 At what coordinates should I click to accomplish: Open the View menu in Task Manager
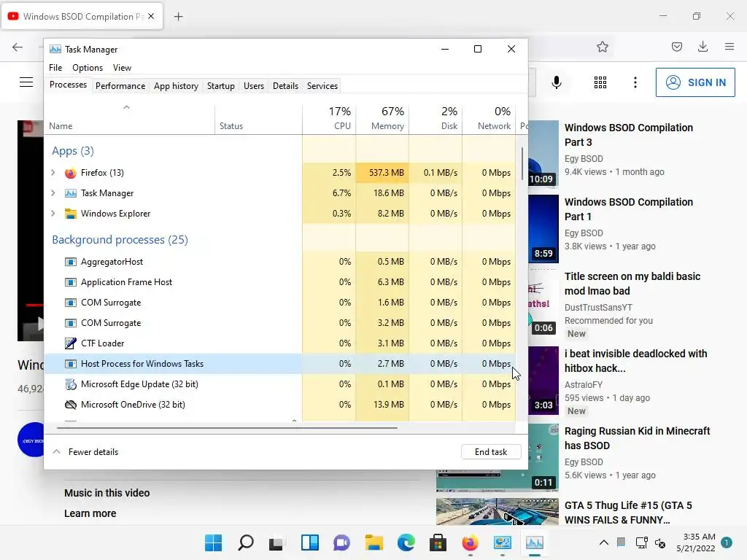click(x=122, y=68)
